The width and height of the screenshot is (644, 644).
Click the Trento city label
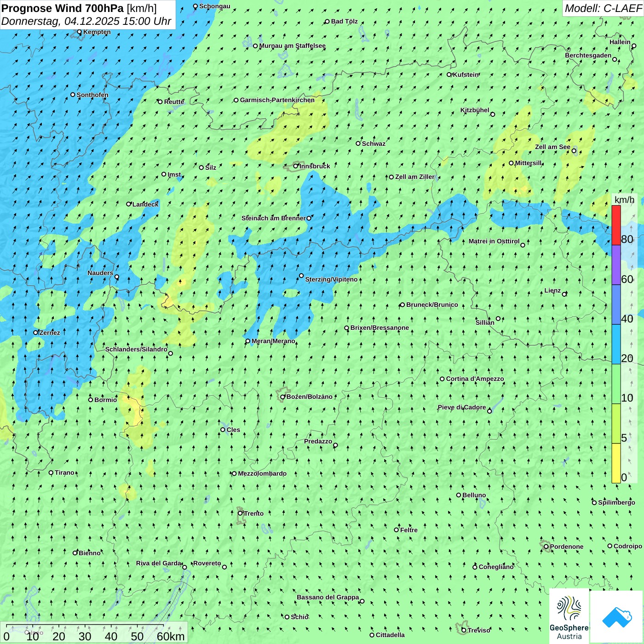coord(254,513)
